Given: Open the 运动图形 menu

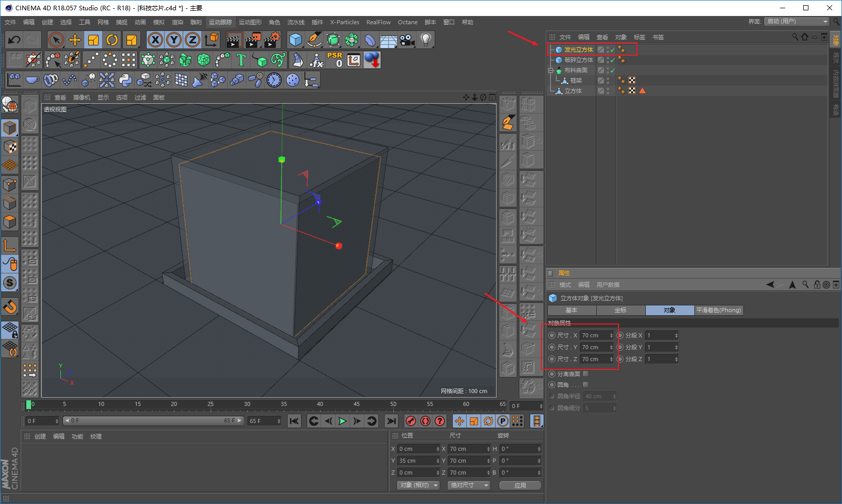Looking at the screenshot, I should click(250, 22).
